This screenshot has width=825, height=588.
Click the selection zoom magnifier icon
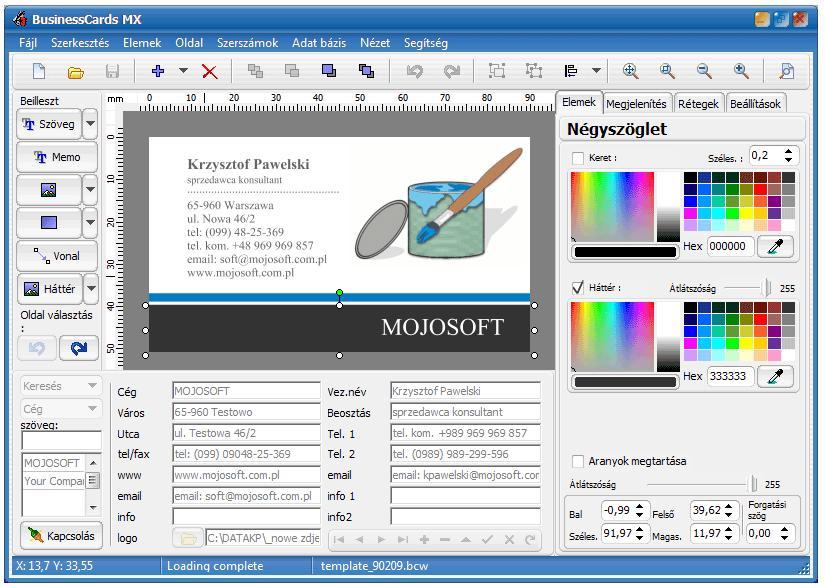[x=667, y=70]
